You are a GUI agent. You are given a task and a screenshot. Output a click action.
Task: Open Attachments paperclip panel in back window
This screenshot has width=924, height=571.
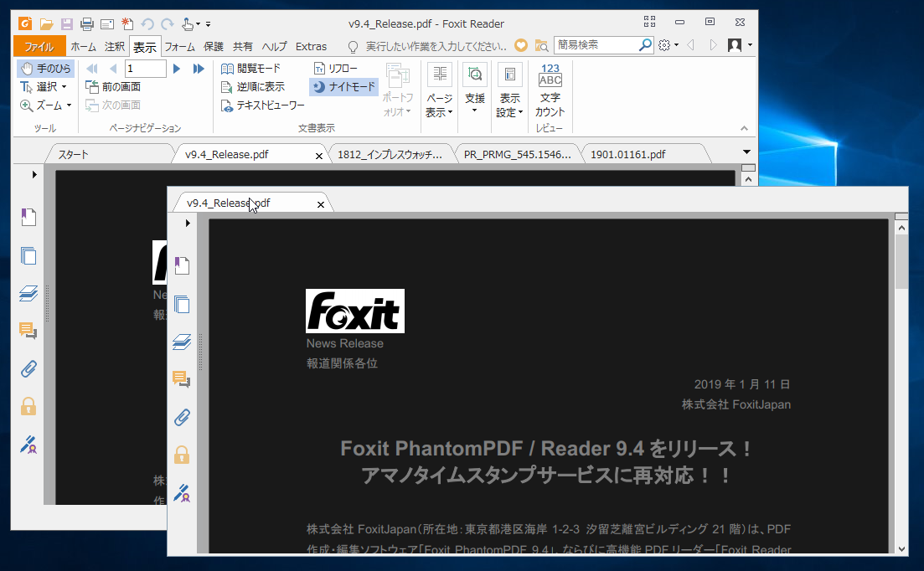(x=28, y=369)
